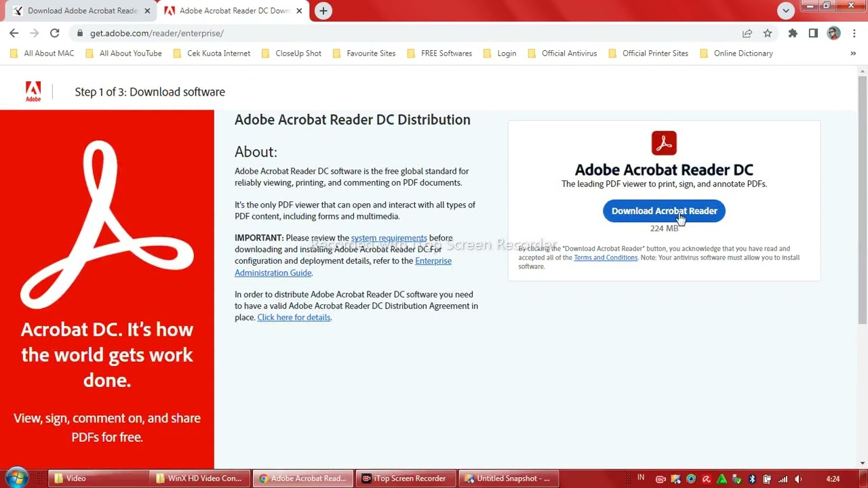
Task: Click the IN language indicator in tray
Action: (x=641, y=477)
